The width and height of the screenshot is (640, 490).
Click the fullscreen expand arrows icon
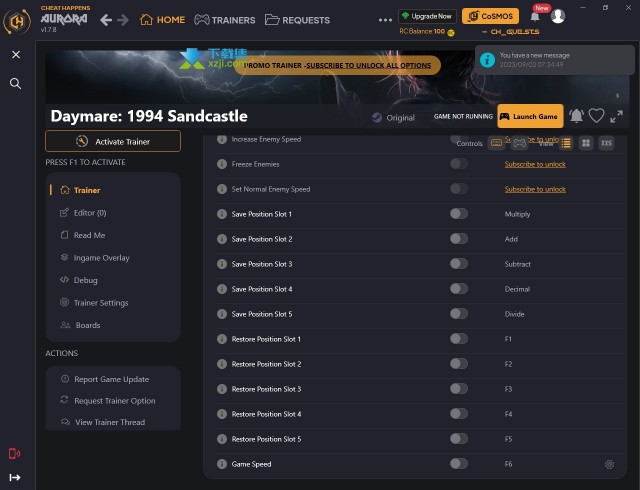(616, 116)
